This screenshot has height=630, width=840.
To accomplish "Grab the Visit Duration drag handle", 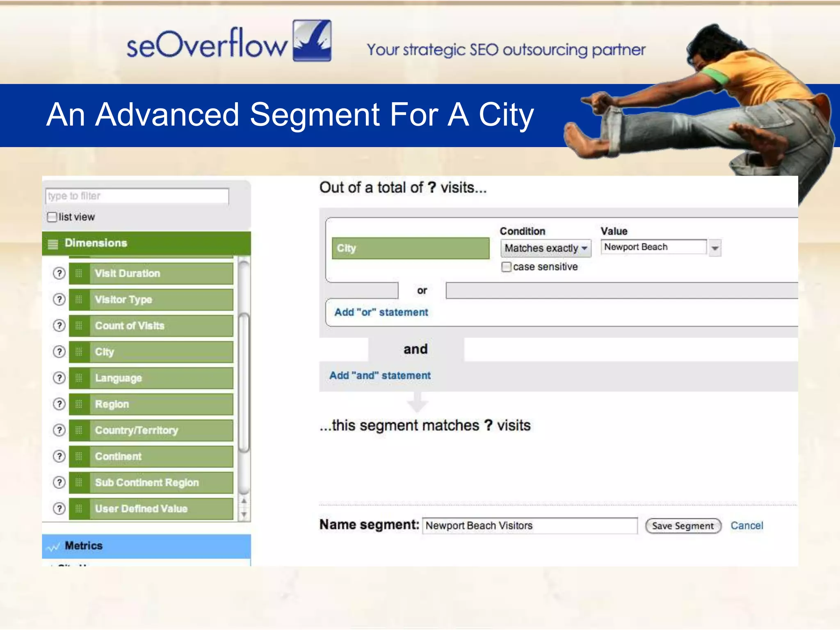I will pos(79,273).
